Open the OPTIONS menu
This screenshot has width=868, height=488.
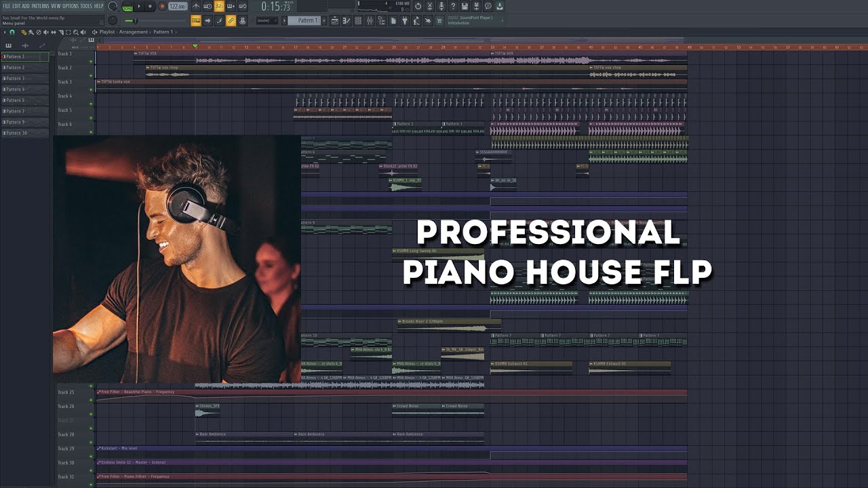tap(71, 6)
